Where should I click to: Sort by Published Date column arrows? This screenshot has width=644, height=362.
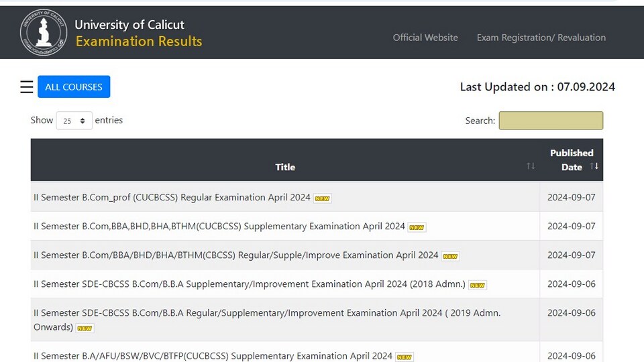tap(594, 166)
